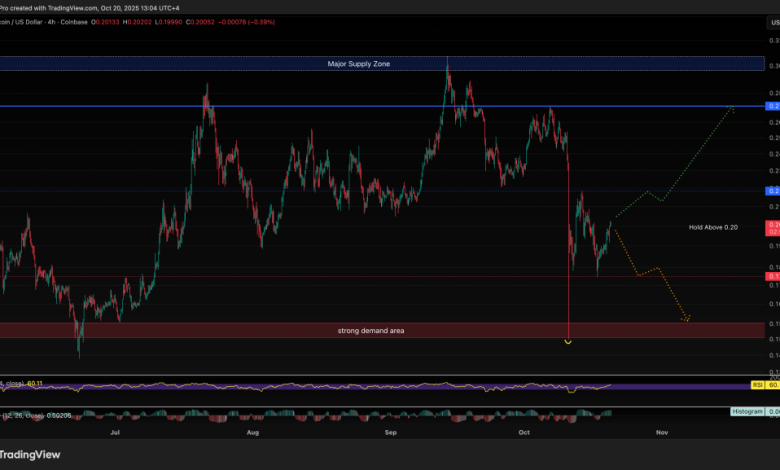780x470 pixels.
Task: Click the Histogram tag on the price scale
Action: pyautogui.click(x=746, y=411)
